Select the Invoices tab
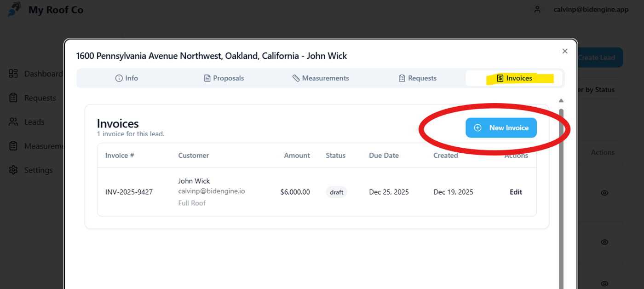The image size is (644, 289). (x=514, y=78)
